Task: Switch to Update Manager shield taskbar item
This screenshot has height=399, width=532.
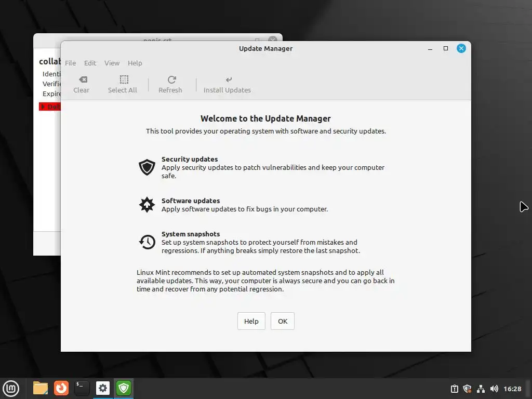Action: [x=124, y=389]
